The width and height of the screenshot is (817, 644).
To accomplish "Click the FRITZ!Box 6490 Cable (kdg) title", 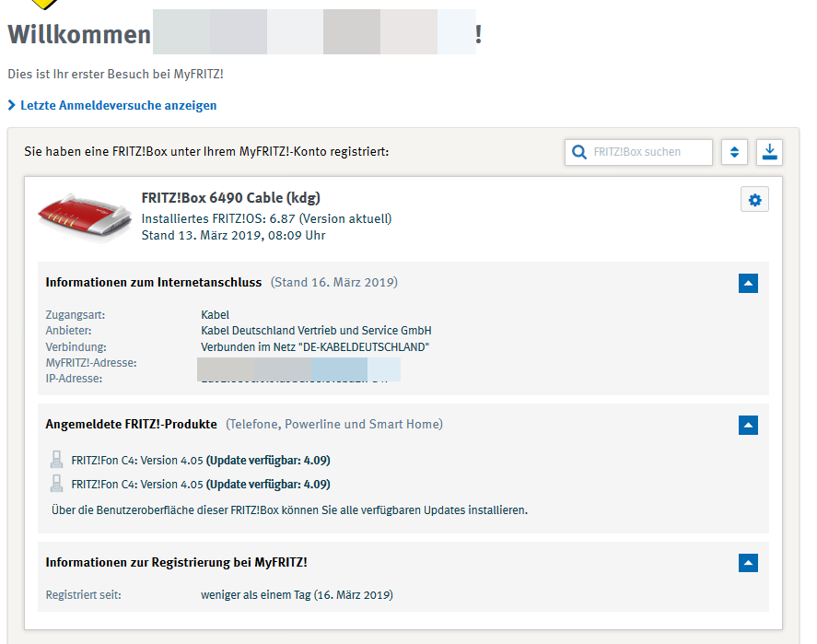I will pyautogui.click(x=230, y=198).
